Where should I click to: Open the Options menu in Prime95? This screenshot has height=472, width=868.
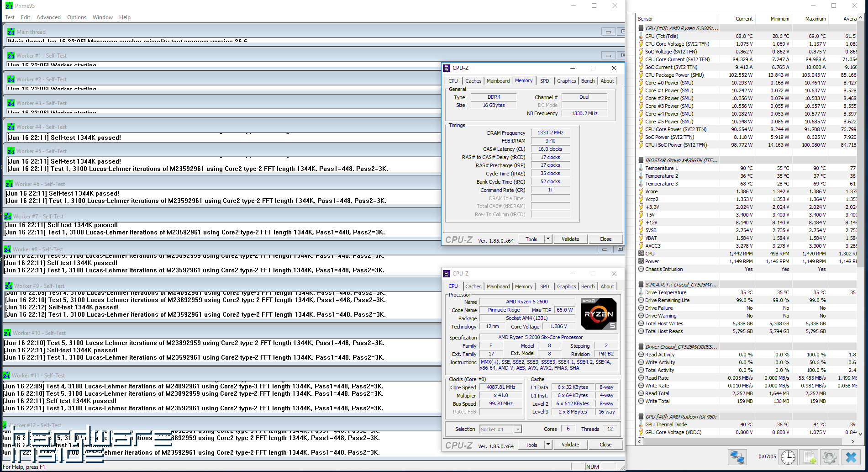tap(77, 17)
